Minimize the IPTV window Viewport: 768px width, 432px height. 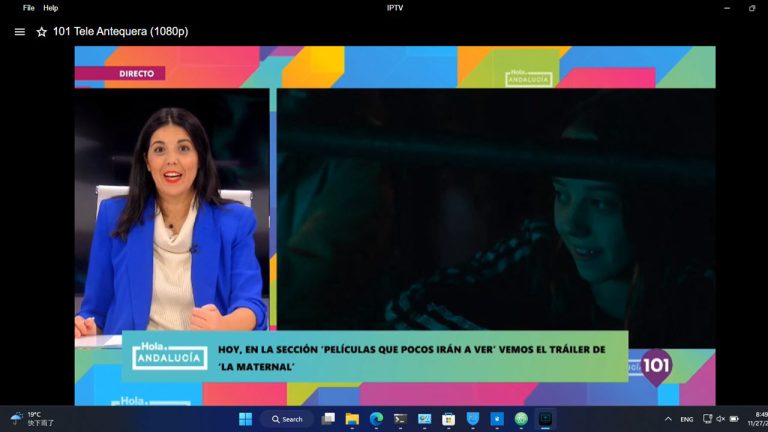coord(726,8)
